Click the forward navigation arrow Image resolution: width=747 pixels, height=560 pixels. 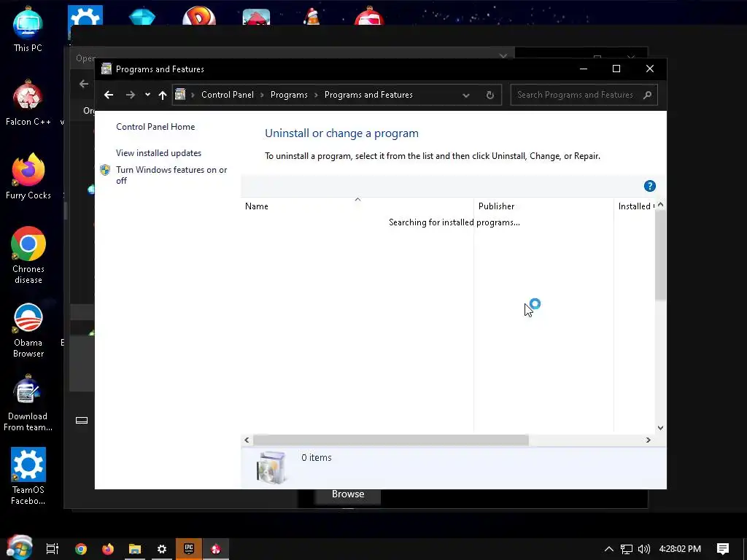point(130,95)
